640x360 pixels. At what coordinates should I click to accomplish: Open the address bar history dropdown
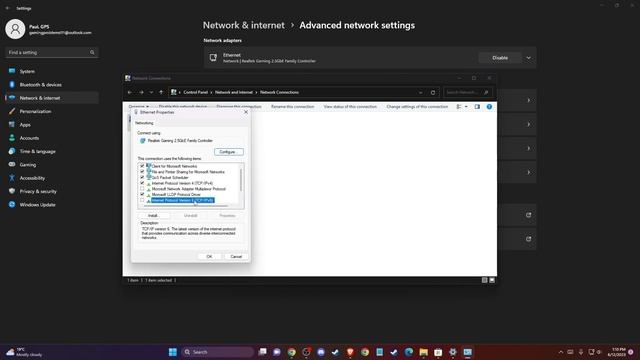[420, 93]
